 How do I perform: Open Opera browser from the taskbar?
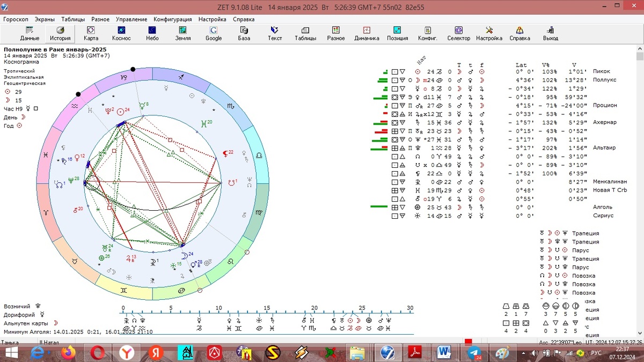97,353
